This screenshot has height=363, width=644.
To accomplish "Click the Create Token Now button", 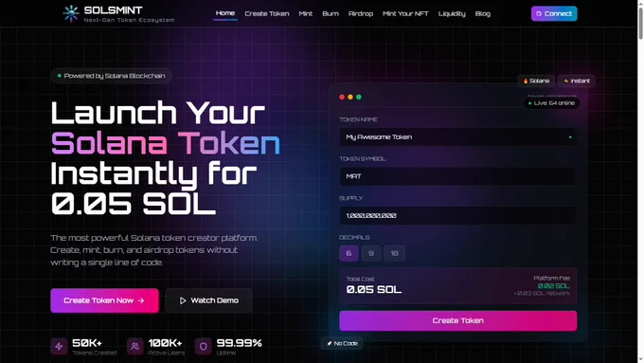I will point(104,300).
